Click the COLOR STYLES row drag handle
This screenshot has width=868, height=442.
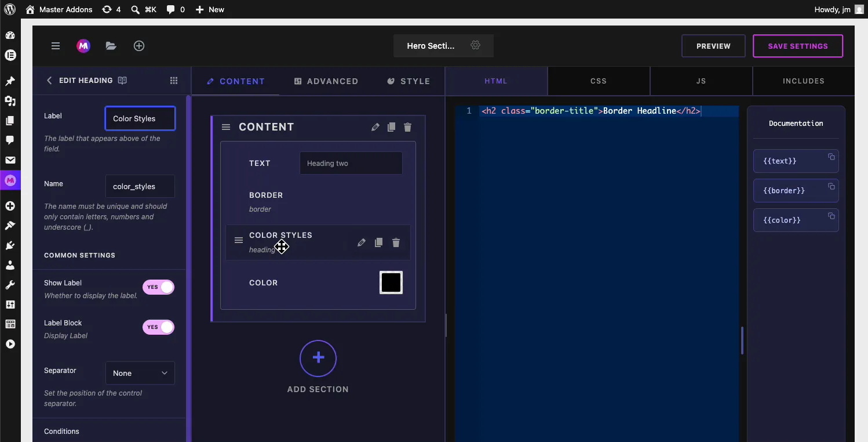238,240
